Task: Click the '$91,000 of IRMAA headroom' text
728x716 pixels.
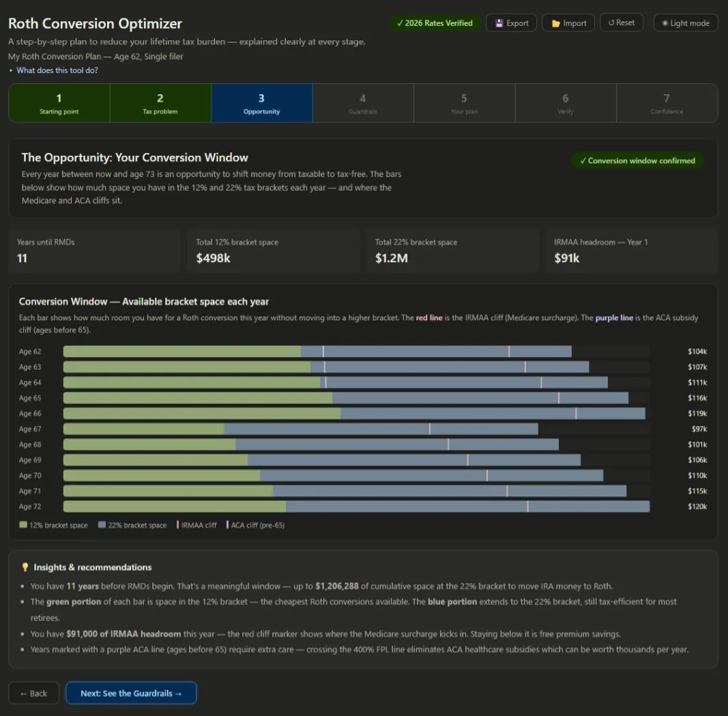Action: 123,634
